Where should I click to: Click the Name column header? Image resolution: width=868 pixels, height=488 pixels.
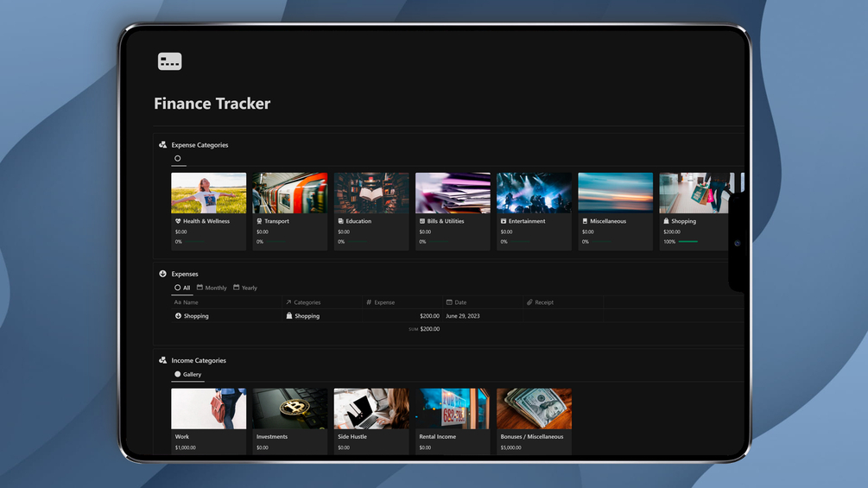point(226,302)
